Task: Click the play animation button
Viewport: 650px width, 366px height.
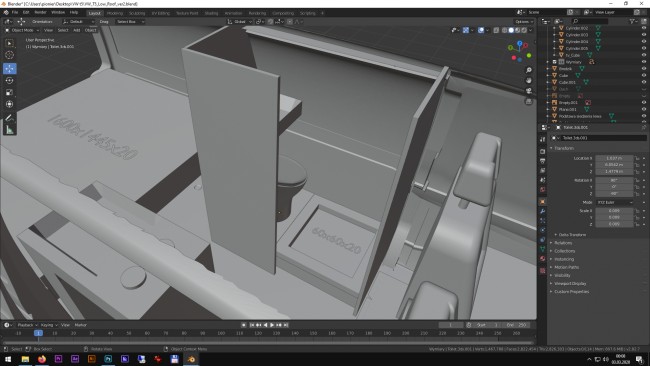Action: tap(272, 325)
